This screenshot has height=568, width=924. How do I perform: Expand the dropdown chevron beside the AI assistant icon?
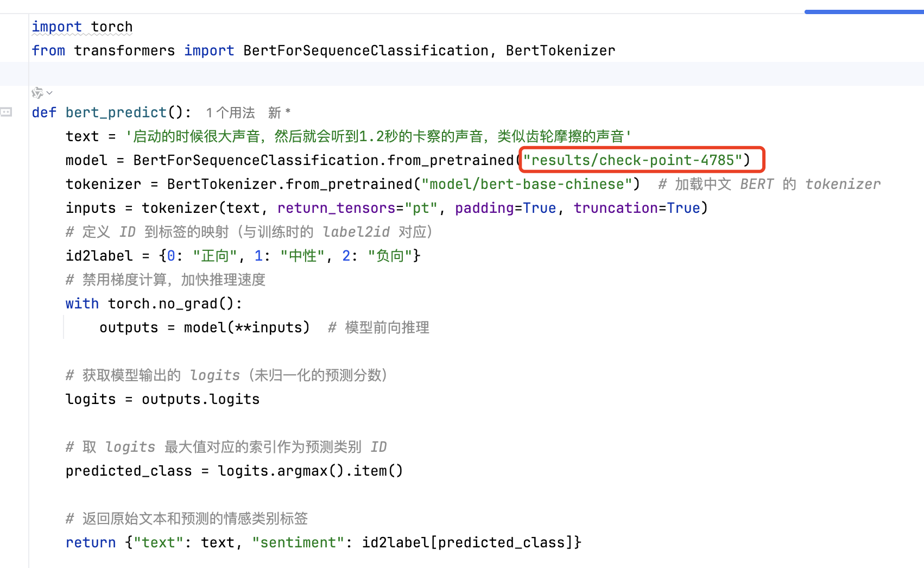pyautogui.click(x=49, y=93)
